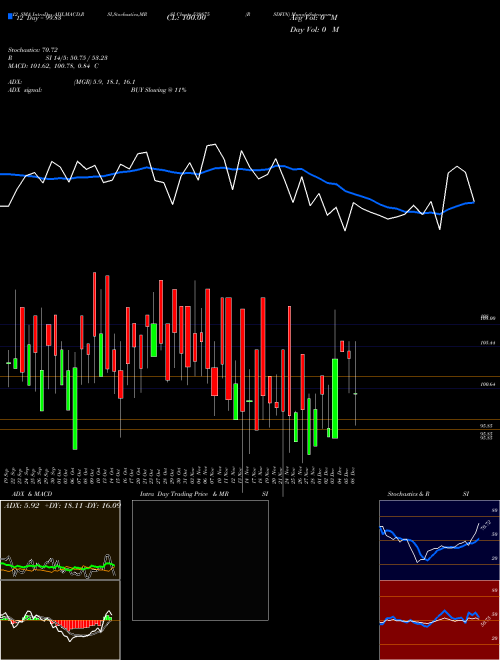Viewport: 500px width, 660px height.
Task: Click the 'SI 14/3: 50.75 / 53.23' reading
Action: coord(77,58)
